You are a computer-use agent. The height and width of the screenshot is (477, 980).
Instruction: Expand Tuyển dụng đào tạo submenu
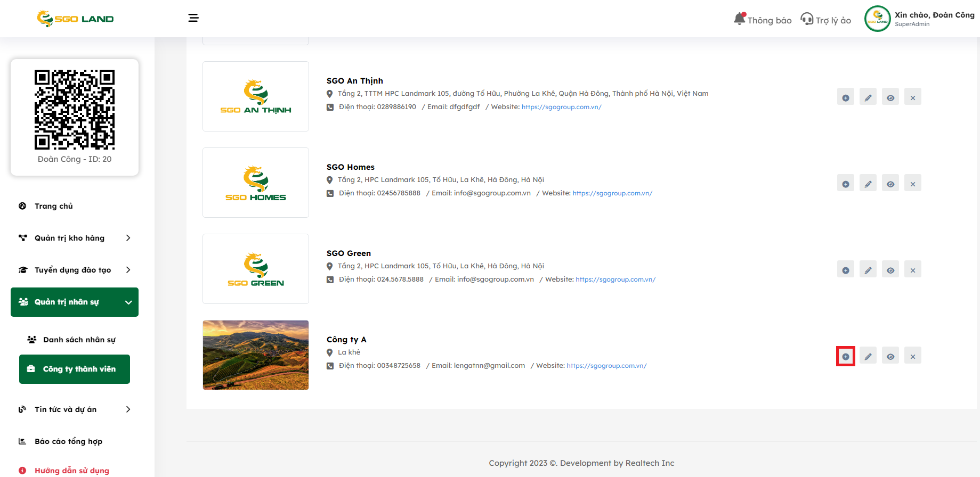75,270
